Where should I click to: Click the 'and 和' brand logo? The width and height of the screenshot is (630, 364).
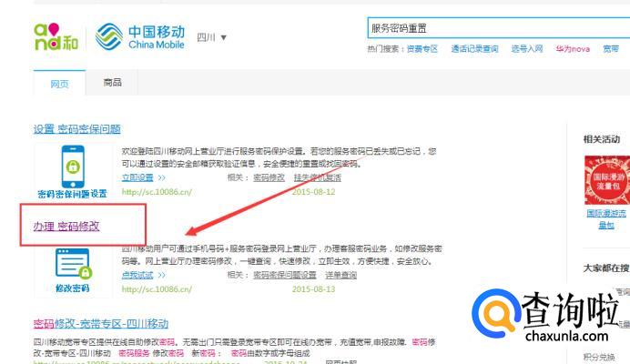coord(56,37)
